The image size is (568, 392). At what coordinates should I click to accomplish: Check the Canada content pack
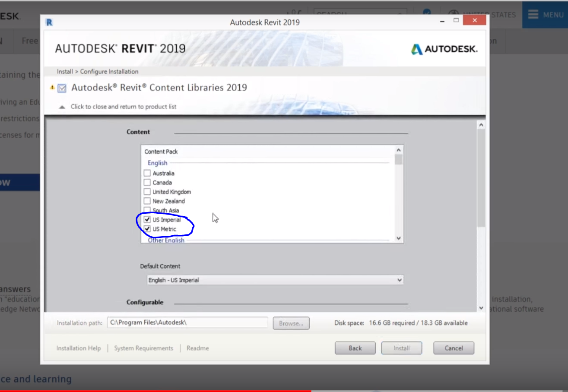click(x=147, y=183)
